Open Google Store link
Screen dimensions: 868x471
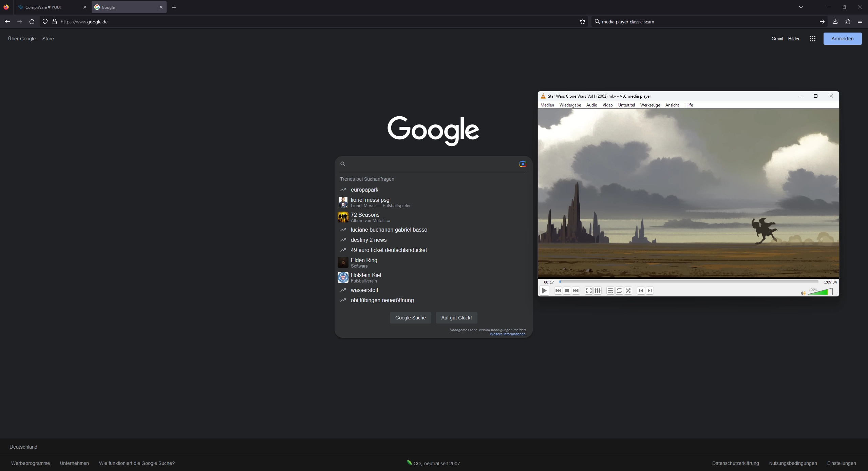pyautogui.click(x=48, y=39)
